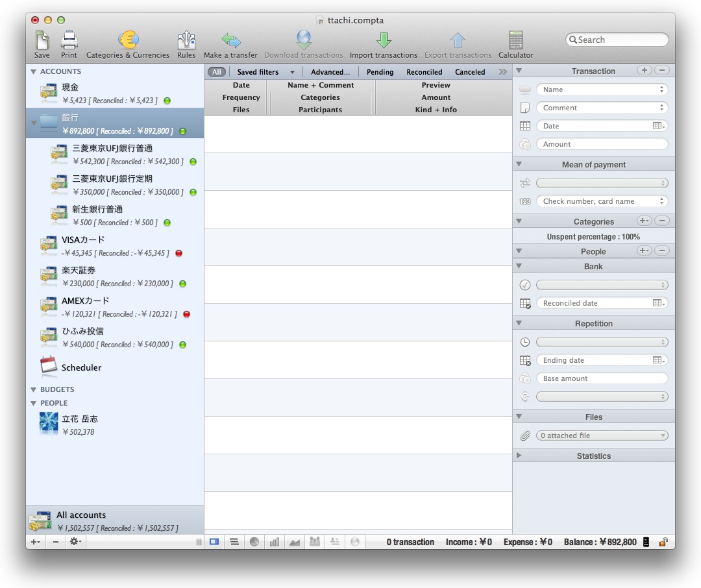Open Categories & Currencies from toolbar
The image size is (701, 588).
pos(128,42)
